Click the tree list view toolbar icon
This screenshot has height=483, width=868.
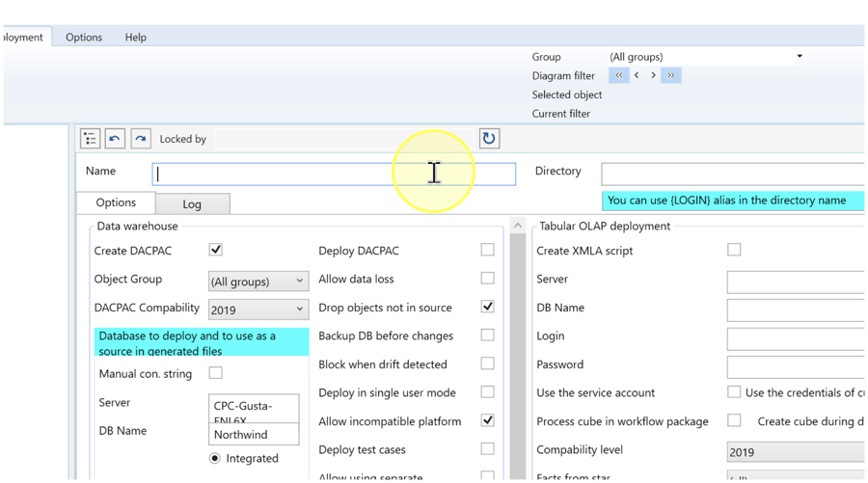coord(91,138)
